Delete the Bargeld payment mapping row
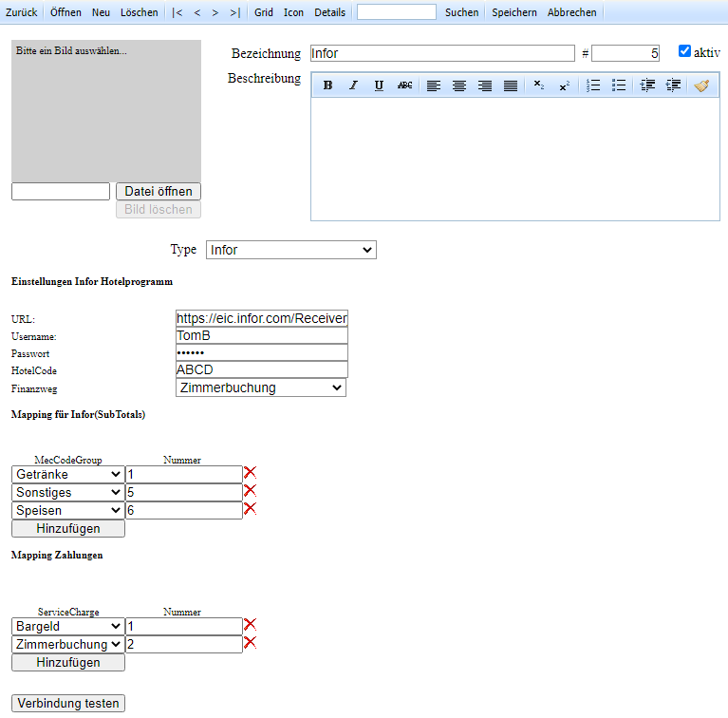This screenshot has width=728, height=718. (250, 625)
